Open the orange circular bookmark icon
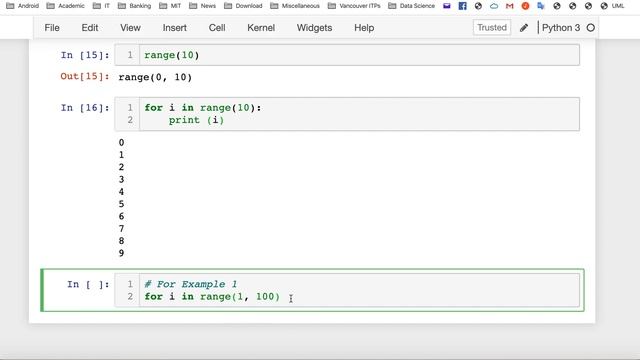 click(x=525, y=6)
